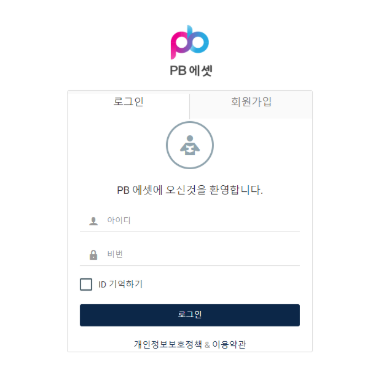Open the 회원가입 tab
Viewport: 371px width, 390px height.
tap(251, 101)
